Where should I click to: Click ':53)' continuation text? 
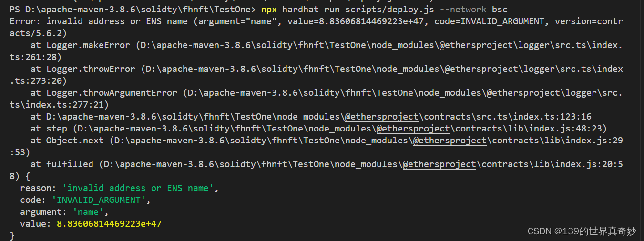tap(20, 152)
